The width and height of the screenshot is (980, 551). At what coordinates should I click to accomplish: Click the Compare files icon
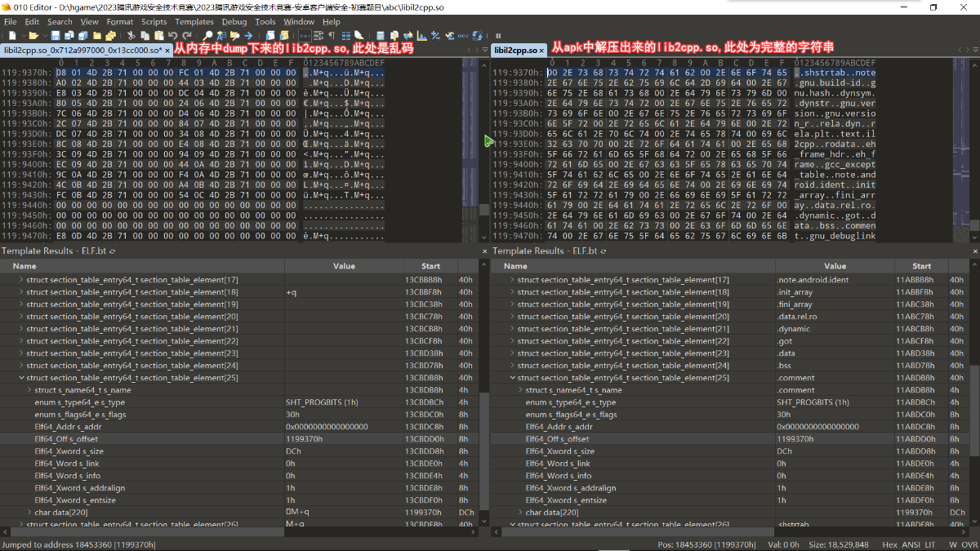tap(408, 36)
